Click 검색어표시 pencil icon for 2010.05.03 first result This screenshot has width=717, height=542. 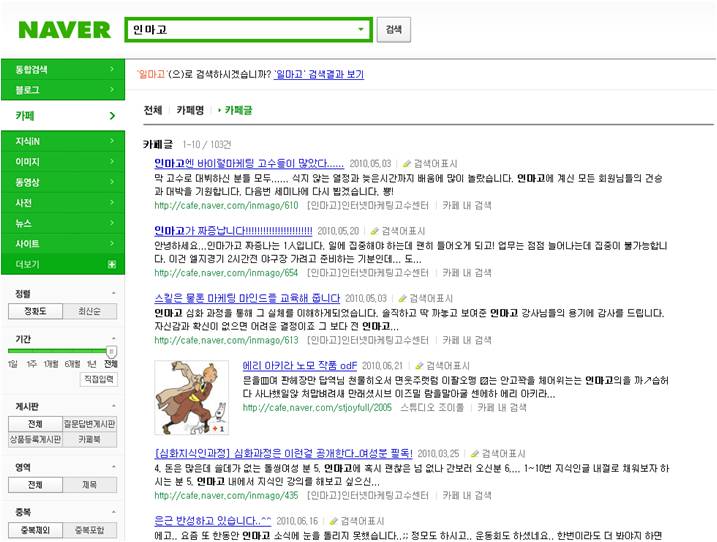(x=407, y=164)
